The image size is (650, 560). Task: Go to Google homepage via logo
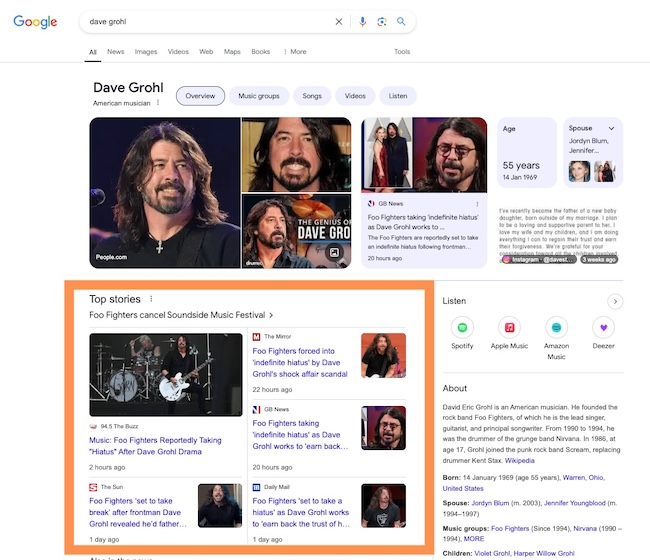coord(33,22)
